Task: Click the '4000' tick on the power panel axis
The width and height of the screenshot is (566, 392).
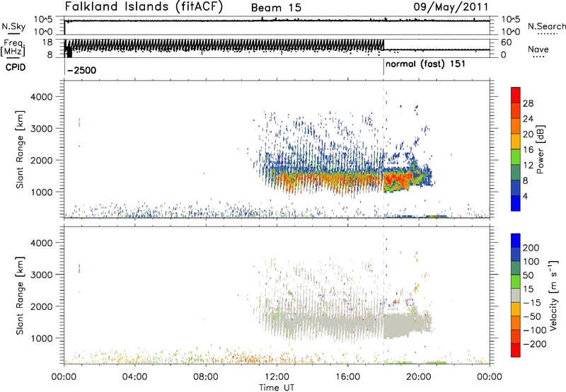Action: coord(41,97)
